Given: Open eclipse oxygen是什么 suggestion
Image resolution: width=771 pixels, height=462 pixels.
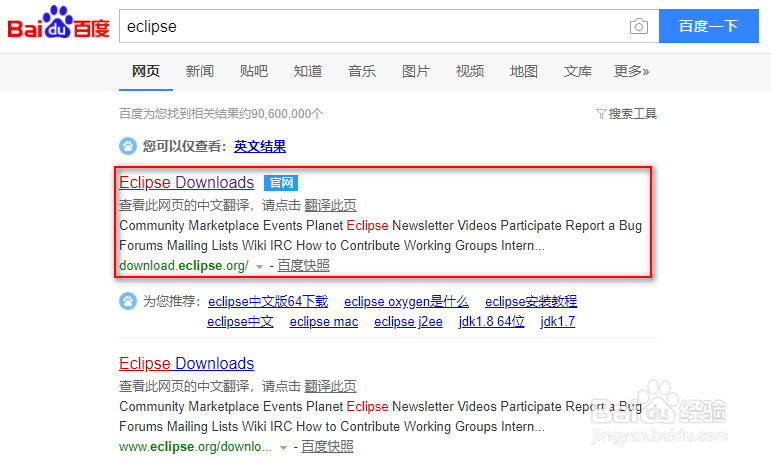Looking at the screenshot, I should click(406, 301).
